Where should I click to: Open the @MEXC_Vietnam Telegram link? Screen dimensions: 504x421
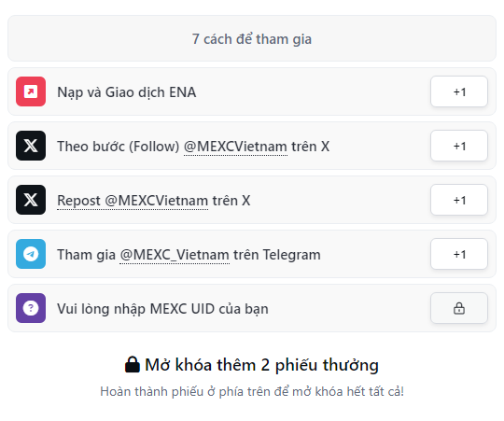click(175, 255)
